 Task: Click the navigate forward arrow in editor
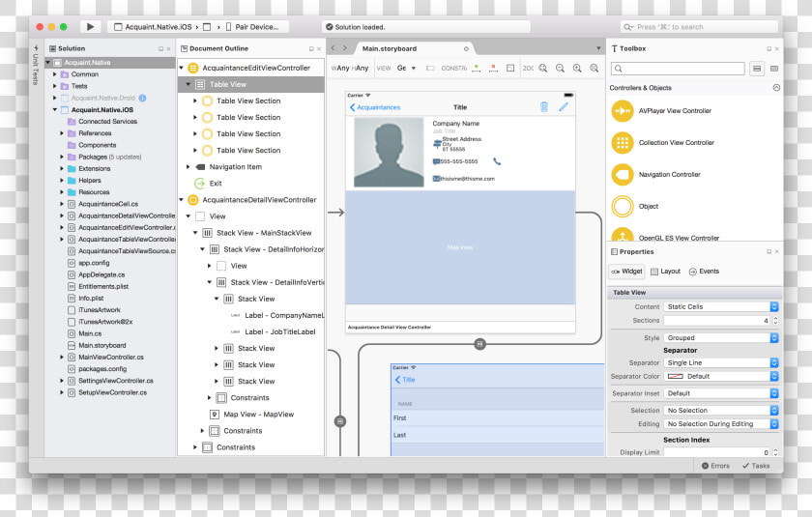click(345, 48)
